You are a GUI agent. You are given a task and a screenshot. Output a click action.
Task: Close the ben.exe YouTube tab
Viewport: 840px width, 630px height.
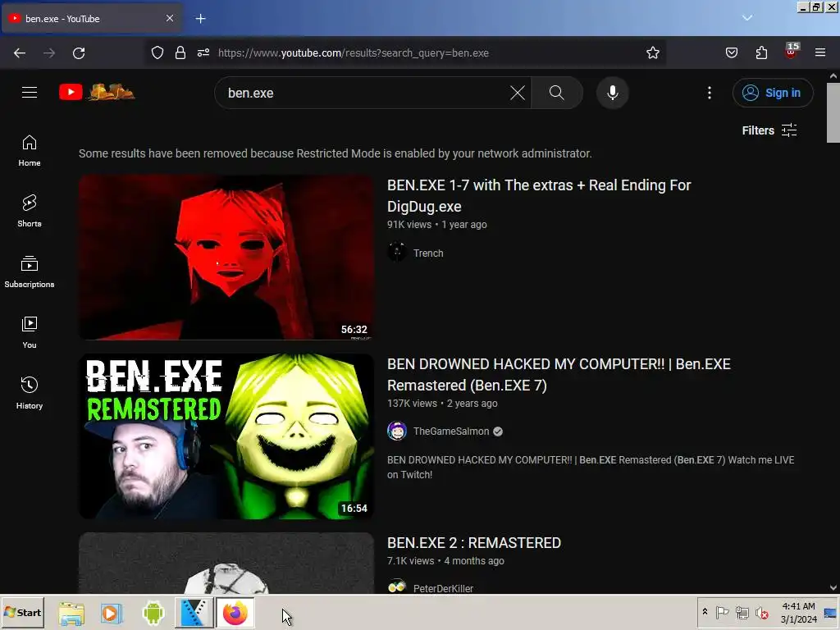tap(170, 18)
